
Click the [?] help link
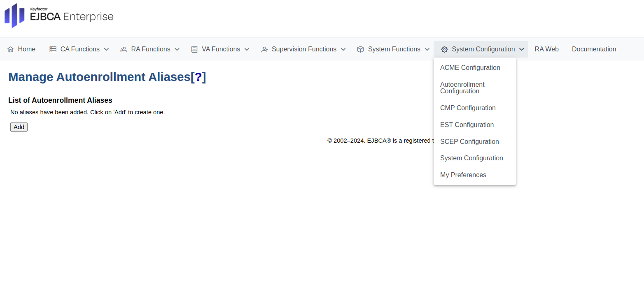coord(199,77)
